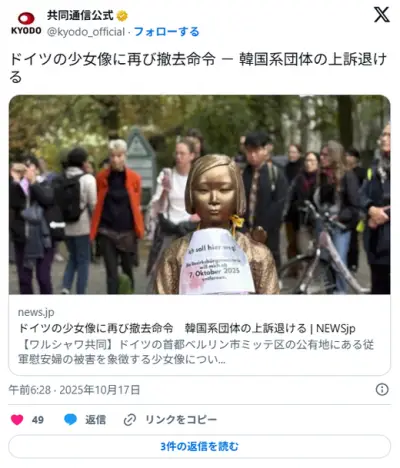Screen dimensions: 400x468
Task: Open the statue news article image
Action: point(199,195)
